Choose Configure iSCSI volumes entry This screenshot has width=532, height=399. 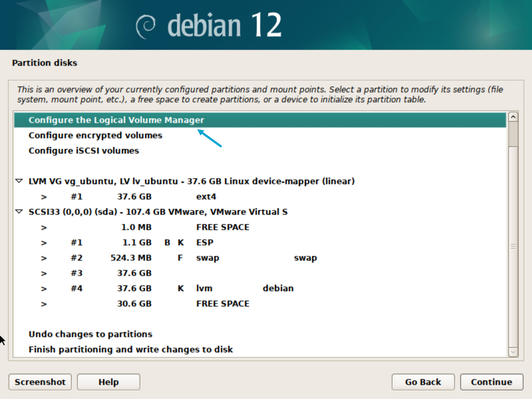(84, 151)
